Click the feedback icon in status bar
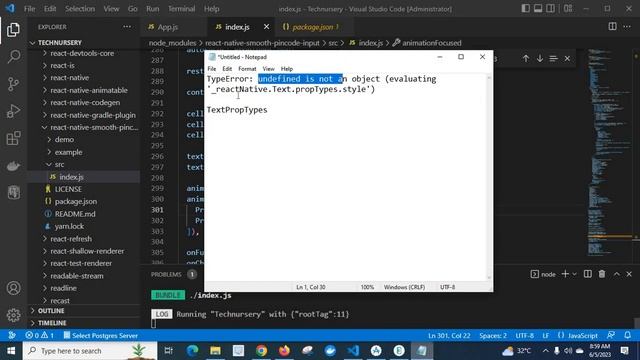 point(611,336)
